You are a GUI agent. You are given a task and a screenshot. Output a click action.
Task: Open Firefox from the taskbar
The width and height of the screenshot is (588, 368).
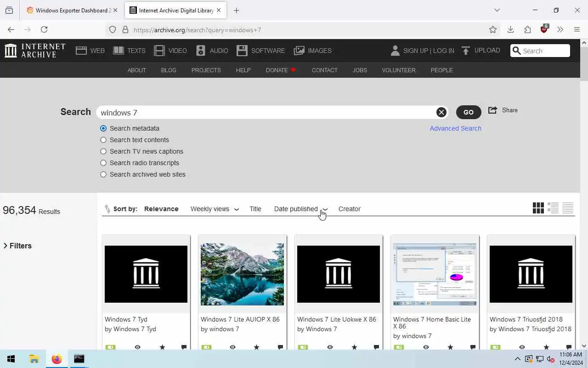(57, 359)
